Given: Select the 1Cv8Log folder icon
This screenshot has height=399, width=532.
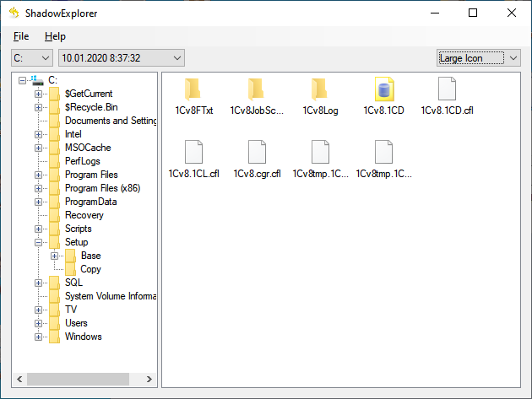Looking at the screenshot, I should (320, 89).
